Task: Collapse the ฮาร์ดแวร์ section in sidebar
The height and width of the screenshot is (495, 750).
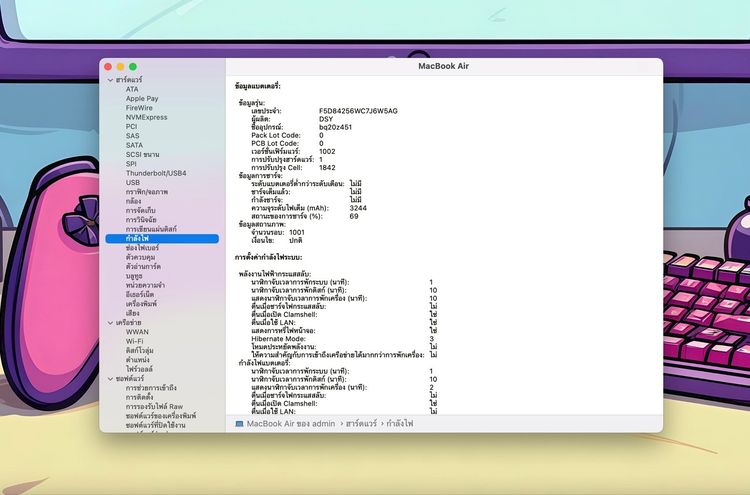Action: pyautogui.click(x=109, y=79)
